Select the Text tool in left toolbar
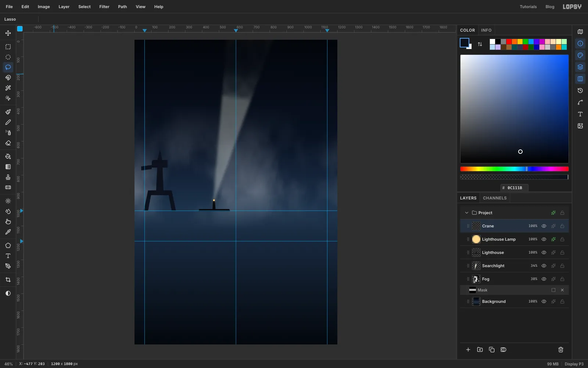Screen dimensions: 588x368 [8, 256]
